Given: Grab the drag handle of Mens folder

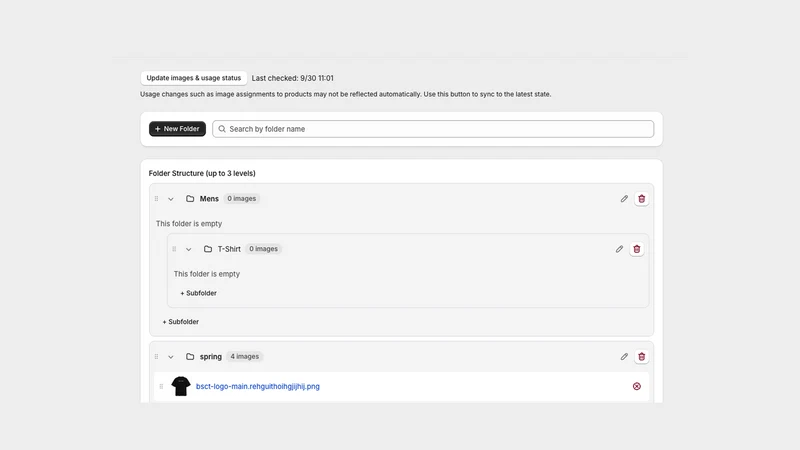Looking at the screenshot, I should pyautogui.click(x=156, y=199).
